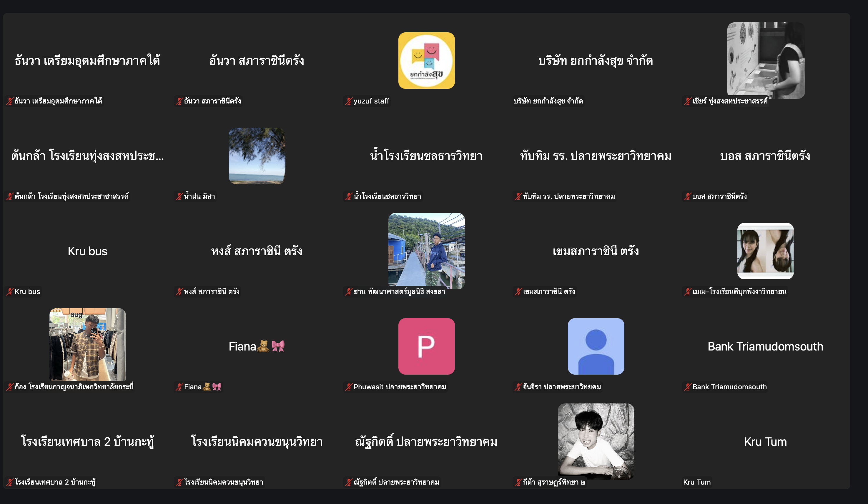This screenshot has height=504, width=868.
Task: Click the mic-off icon next to yuzuf staff
Action: [350, 101]
